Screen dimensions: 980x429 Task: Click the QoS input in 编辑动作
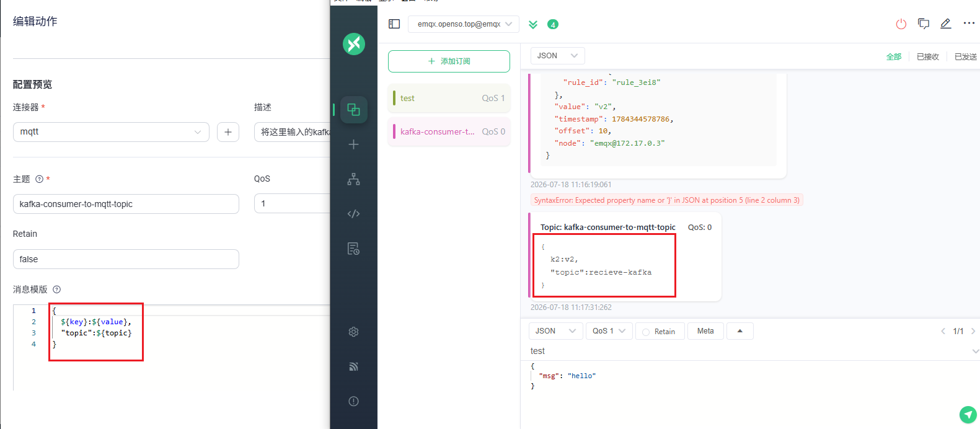tap(292, 203)
